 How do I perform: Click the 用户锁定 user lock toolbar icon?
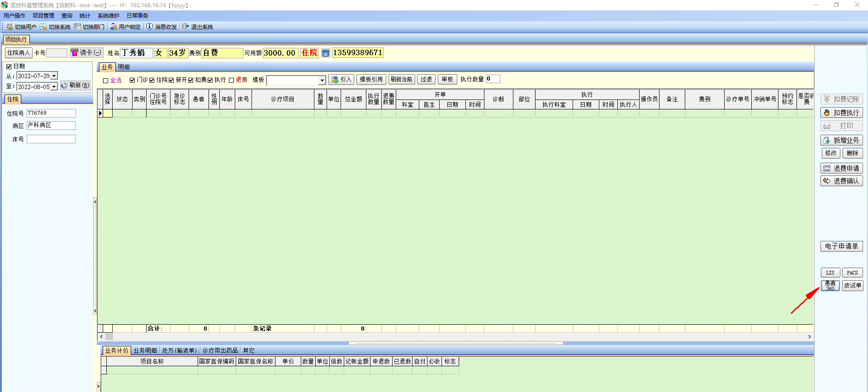[114, 27]
